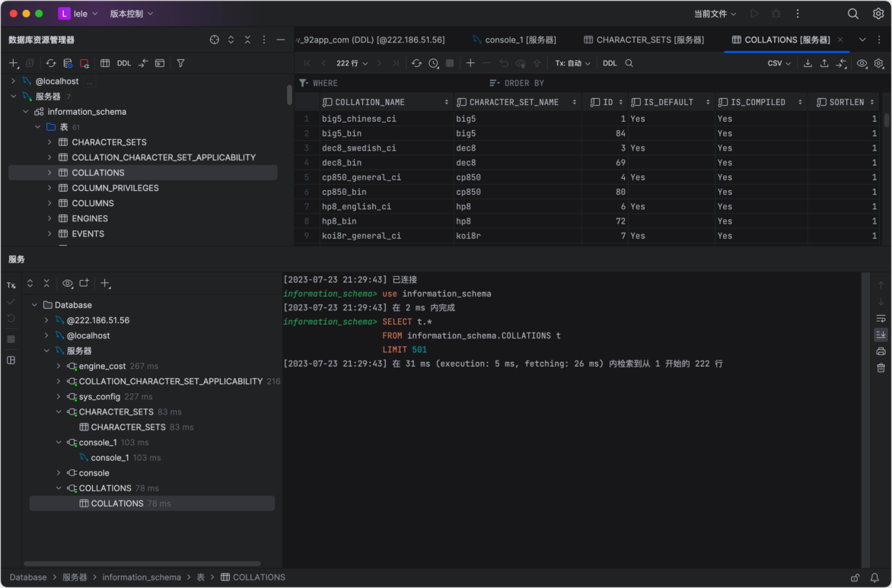This screenshot has width=892, height=588.
Task: Click the SORTLEN column header
Action: [x=845, y=103]
